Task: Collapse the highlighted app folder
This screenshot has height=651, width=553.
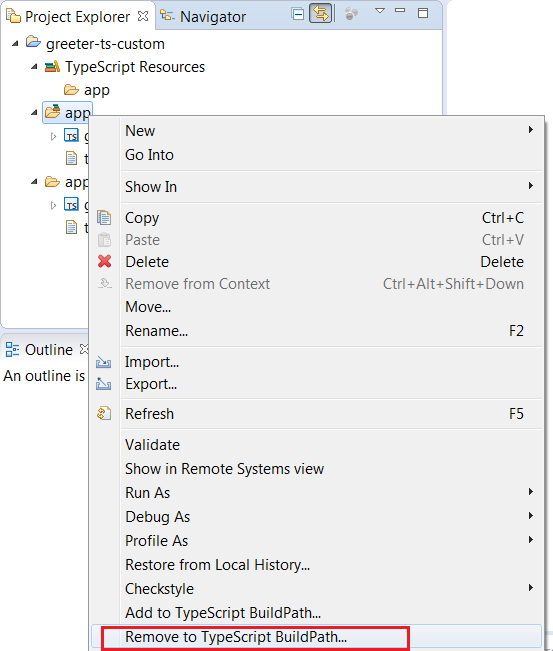Action: pos(34,113)
